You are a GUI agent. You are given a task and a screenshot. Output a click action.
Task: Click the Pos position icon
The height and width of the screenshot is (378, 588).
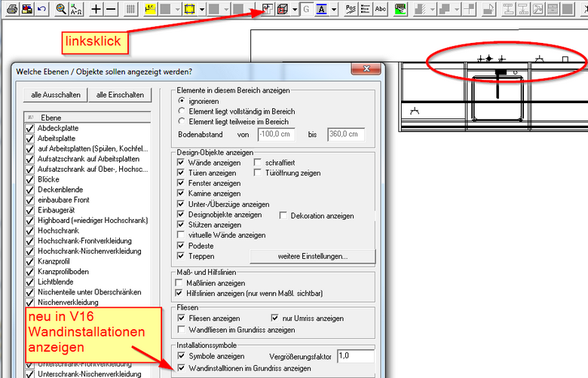(x=351, y=9)
